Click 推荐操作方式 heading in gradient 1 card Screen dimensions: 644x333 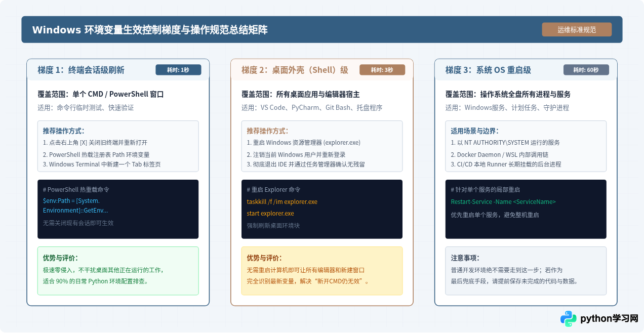pyautogui.click(x=64, y=131)
